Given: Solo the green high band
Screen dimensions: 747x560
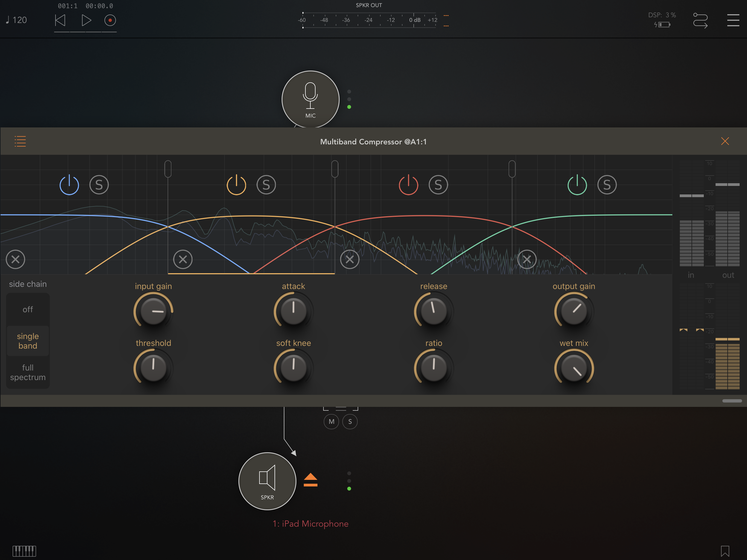Looking at the screenshot, I should [x=607, y=185].
